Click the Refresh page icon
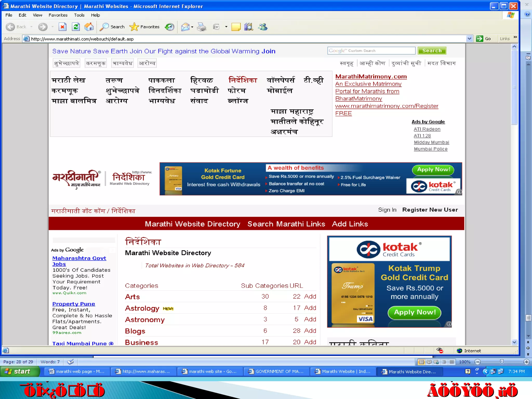 (x=76, y=27)
